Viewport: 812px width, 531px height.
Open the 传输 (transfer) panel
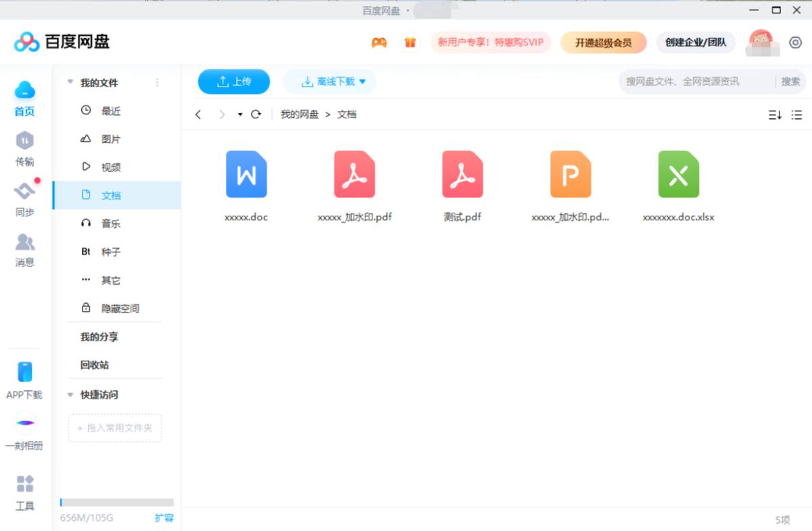click(x=24, y=150)
